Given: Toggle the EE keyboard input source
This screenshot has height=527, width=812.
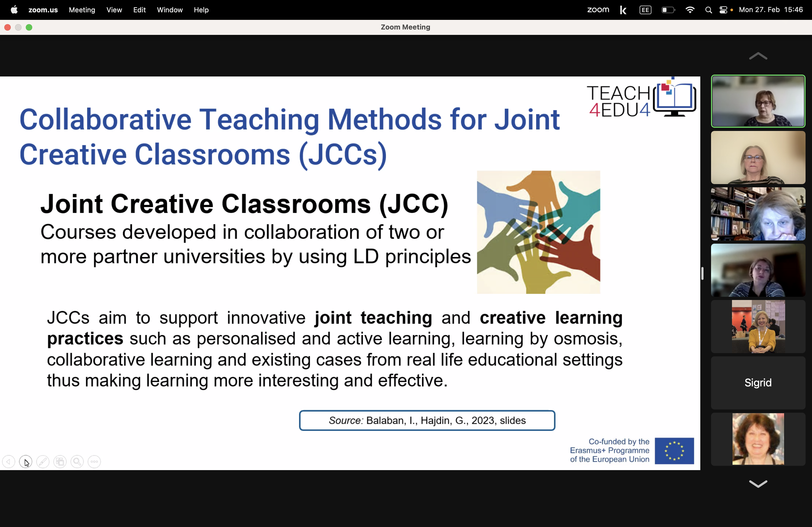Looking at the screenshot, I should 645,10.
